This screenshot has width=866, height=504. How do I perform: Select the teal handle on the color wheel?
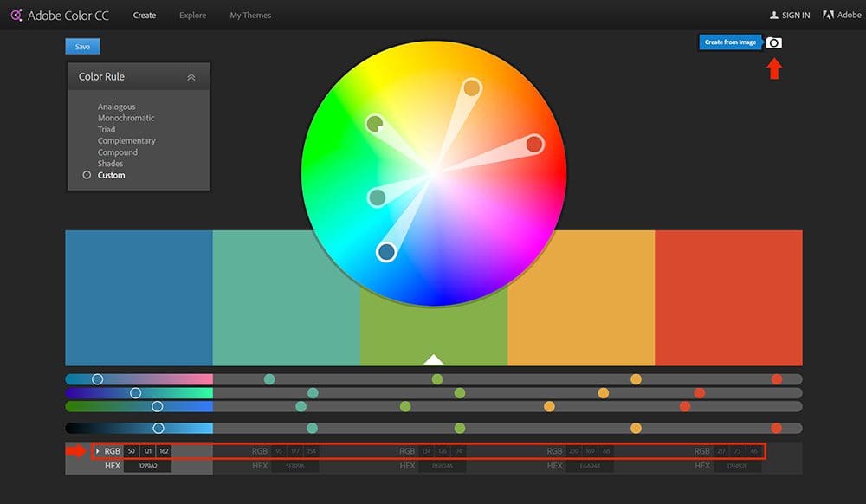tap(377, 197)
